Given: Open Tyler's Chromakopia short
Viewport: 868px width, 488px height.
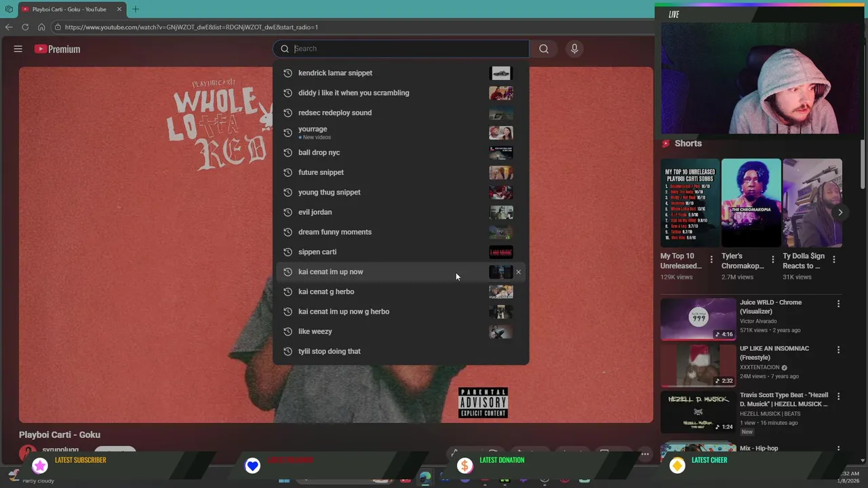Looking at the screenshot, I should tap(751, 203).
